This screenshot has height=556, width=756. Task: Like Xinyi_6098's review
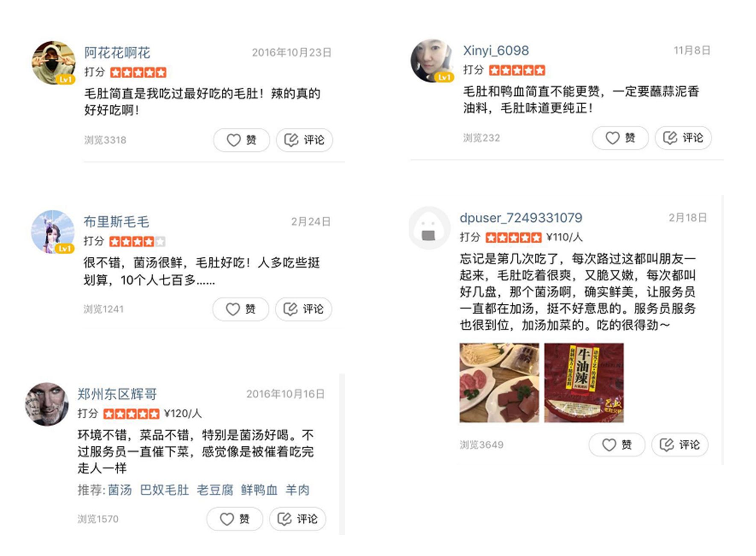(620, 138)
